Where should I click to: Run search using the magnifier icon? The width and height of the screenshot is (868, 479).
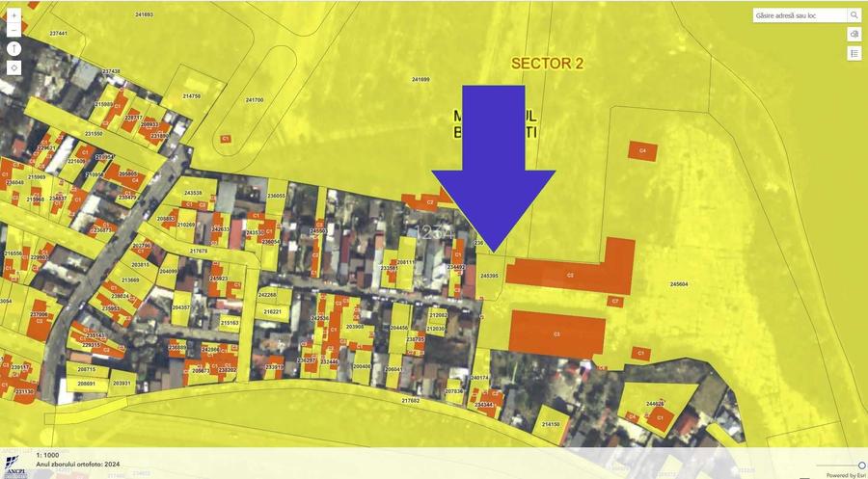854,15
